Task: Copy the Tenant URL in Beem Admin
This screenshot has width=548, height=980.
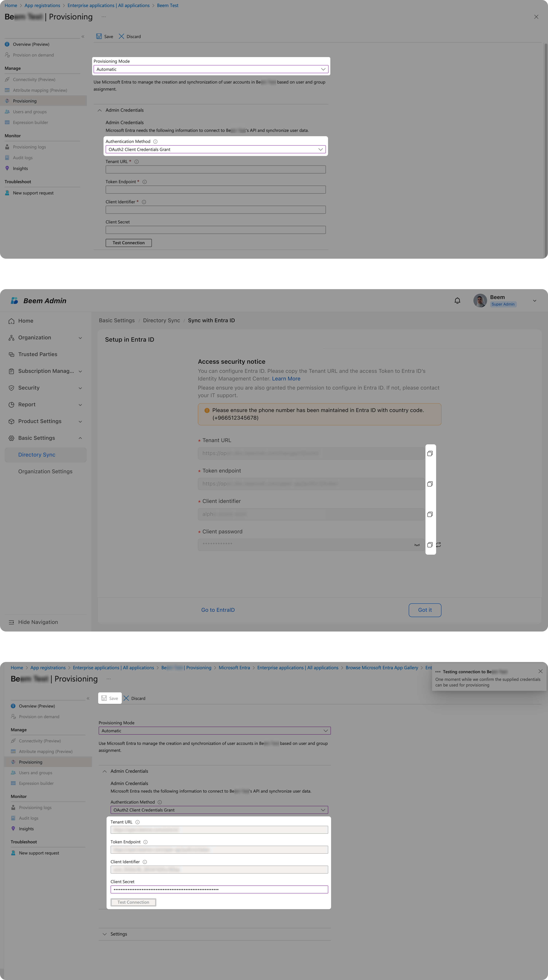Action: pos(430,453)
